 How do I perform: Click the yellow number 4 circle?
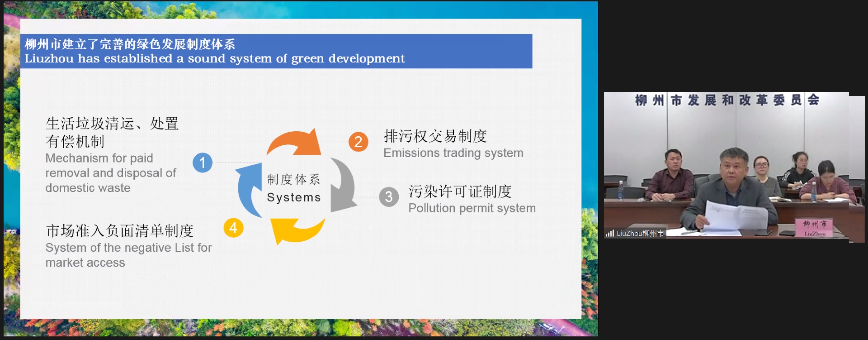click(233, 228)
